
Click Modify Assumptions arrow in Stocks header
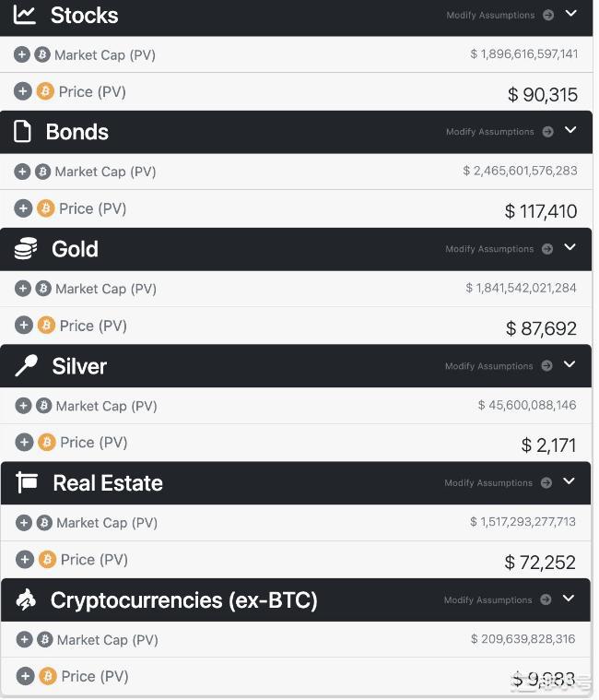(x=549, y=16)
